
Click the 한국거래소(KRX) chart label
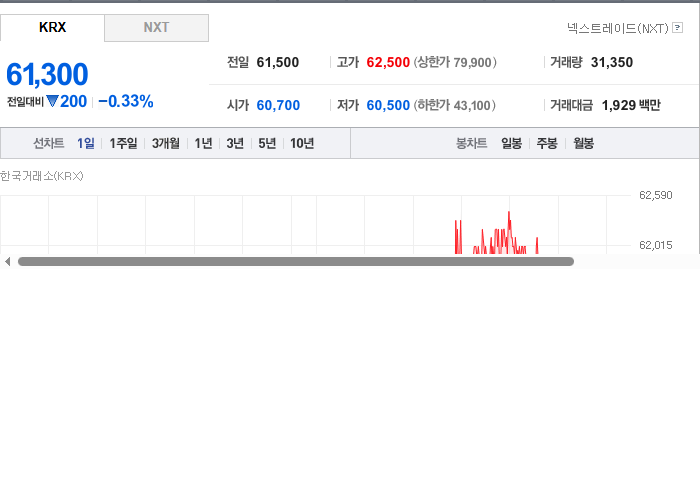[x=42, y=176]
